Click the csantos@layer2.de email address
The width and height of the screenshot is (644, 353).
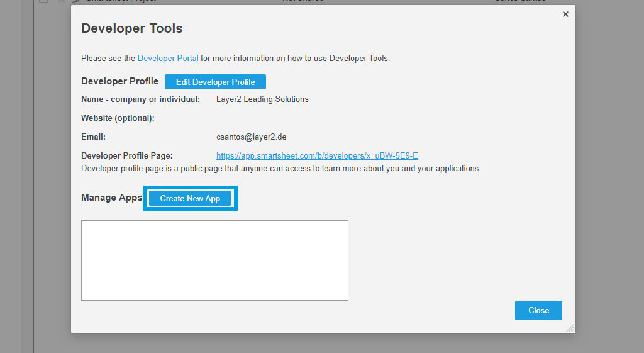pos(252,137)
